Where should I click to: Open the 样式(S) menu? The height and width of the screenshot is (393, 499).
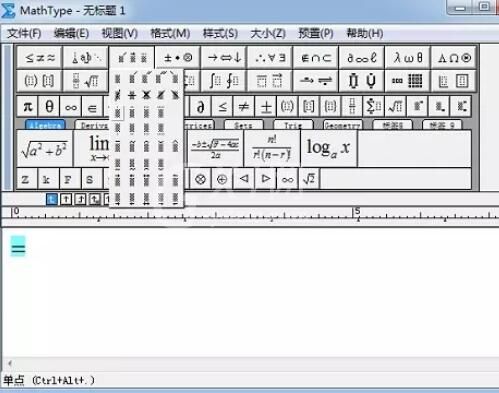220,33
